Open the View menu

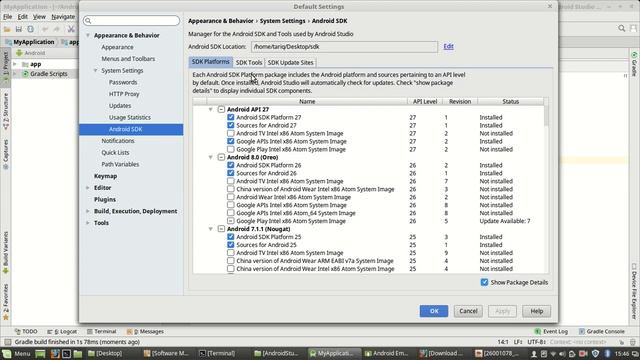coord(39,17)
